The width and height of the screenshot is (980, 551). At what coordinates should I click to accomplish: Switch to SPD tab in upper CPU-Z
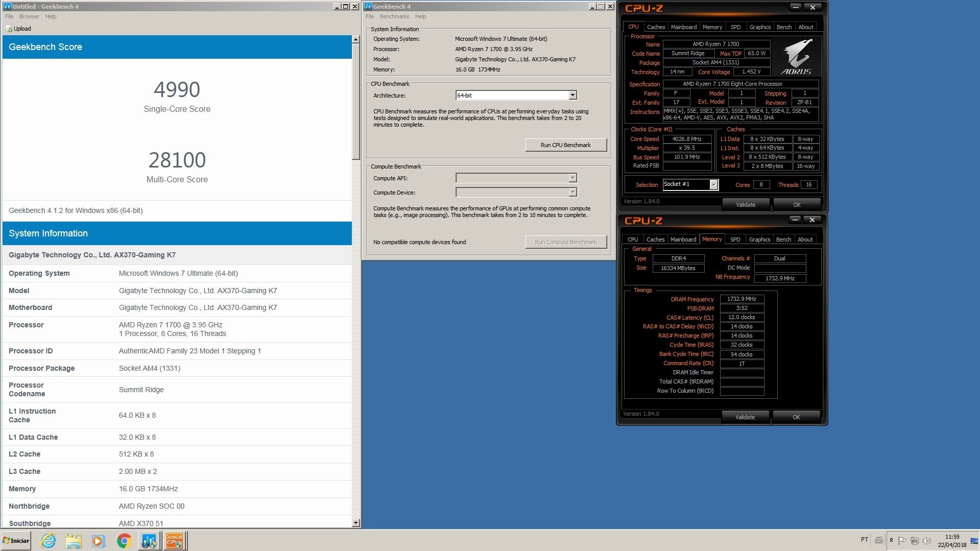[x=735, y=27]
